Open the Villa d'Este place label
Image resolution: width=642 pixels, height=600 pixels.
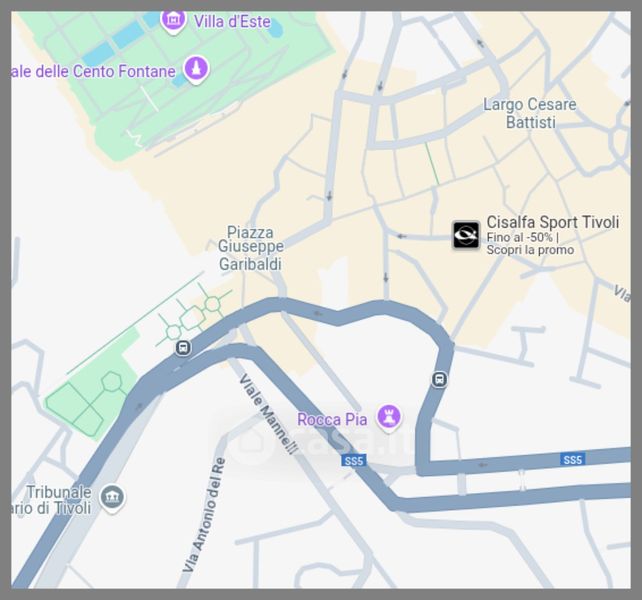[232, 22]
